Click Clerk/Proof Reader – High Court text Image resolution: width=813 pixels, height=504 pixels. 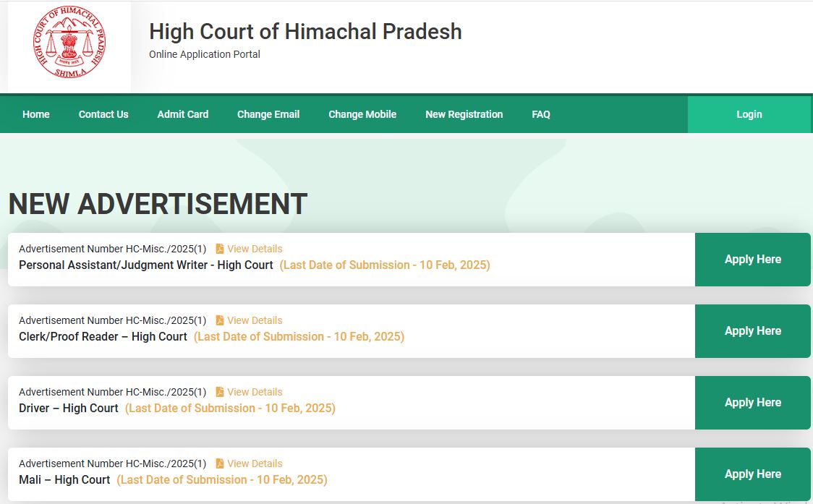click(x=103, y=336)
